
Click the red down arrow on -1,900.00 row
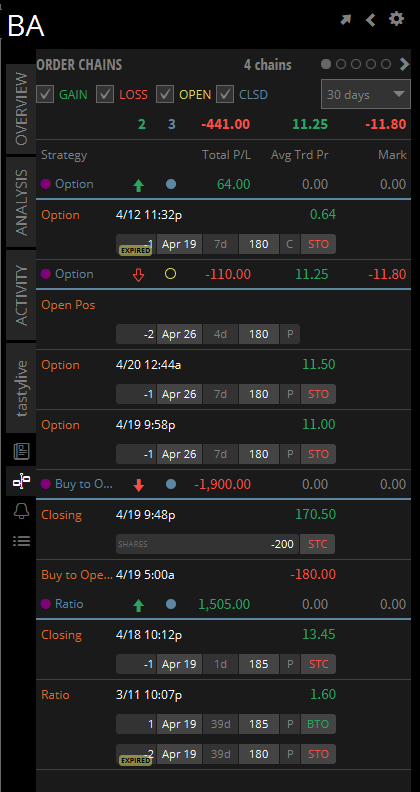(138, 485)
